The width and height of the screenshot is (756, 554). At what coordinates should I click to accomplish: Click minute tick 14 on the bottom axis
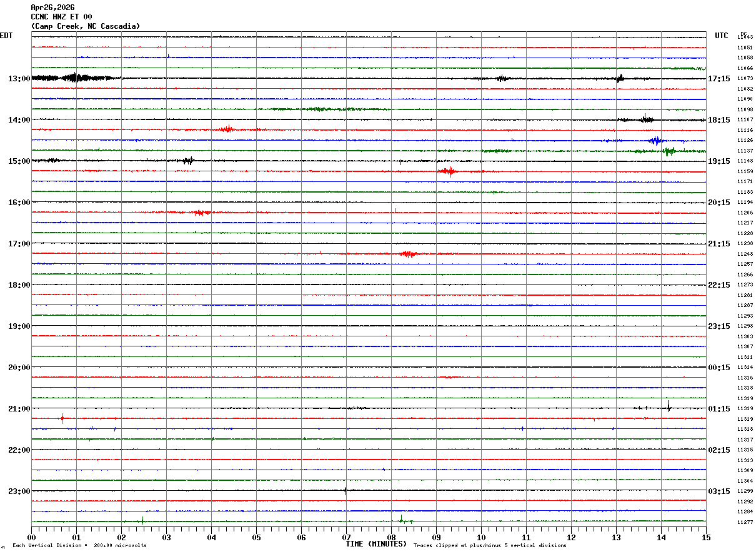pyautogui.click(x=661, y=537)
